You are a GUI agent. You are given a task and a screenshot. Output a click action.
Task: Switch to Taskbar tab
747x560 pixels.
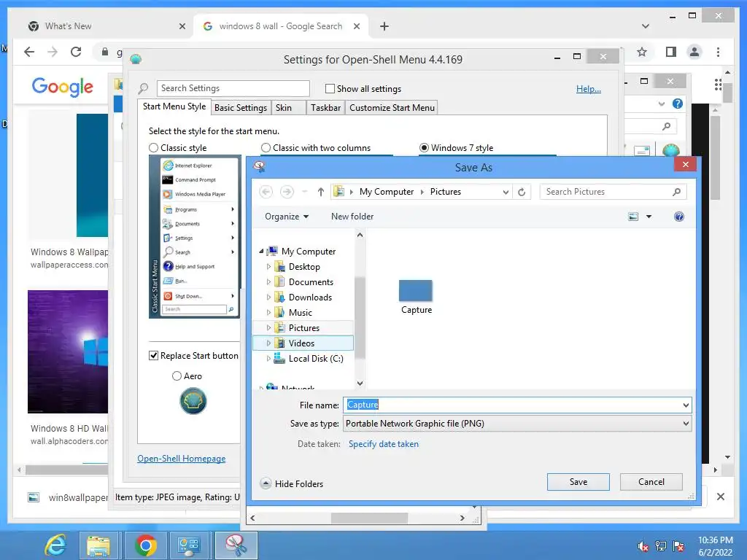(x=326, y=108)
